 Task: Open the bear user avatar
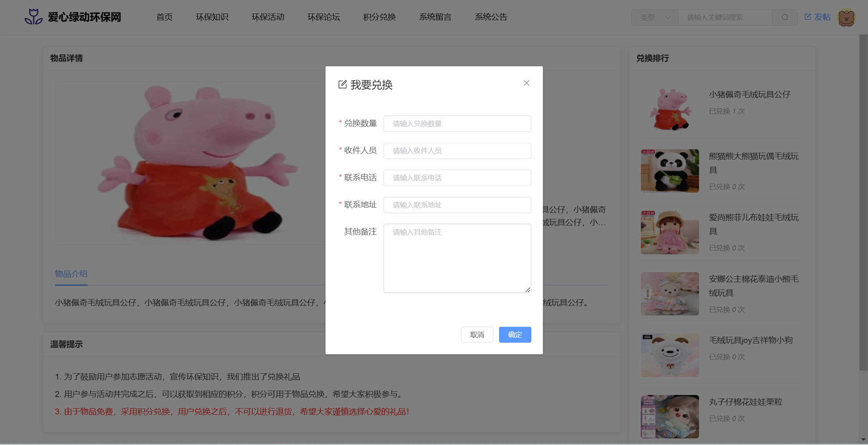pos(846,17)
